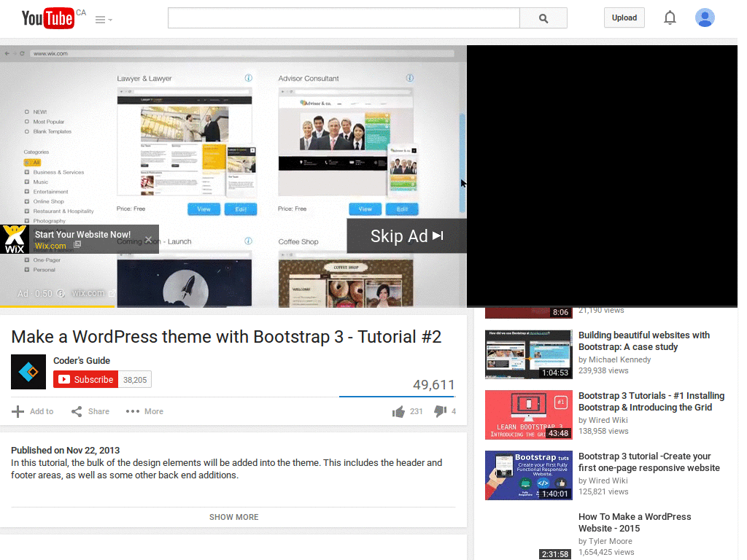
Task: Click the 138,958 views text
Action: pyautogui.click(x=603, y=431)
